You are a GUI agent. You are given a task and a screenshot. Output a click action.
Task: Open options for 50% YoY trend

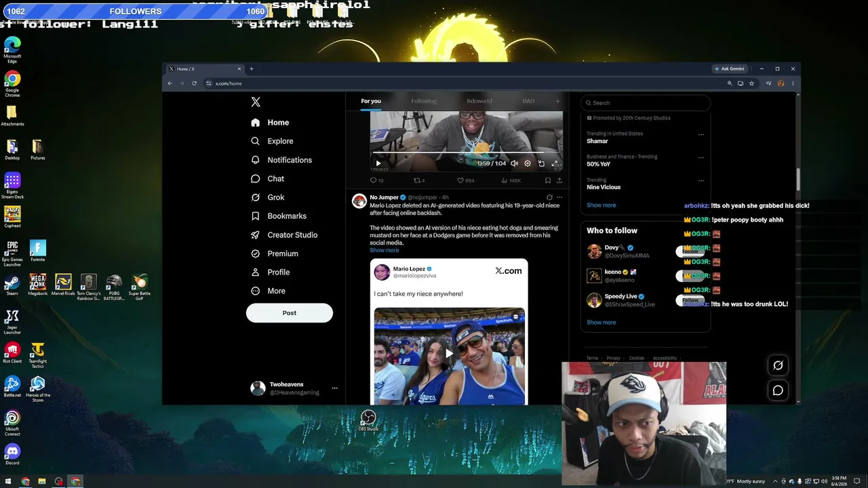701,158
